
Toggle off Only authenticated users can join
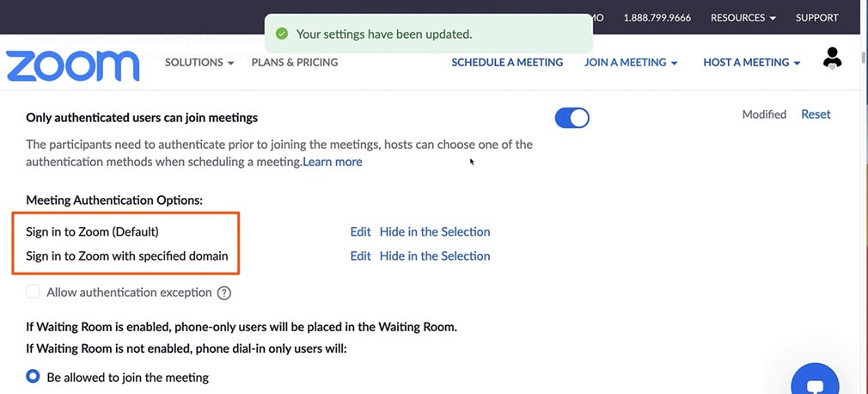[572, 118]
